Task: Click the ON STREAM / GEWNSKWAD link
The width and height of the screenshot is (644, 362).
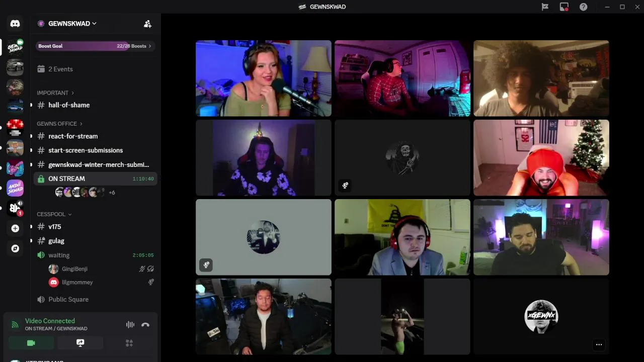Action: point(56,329)
